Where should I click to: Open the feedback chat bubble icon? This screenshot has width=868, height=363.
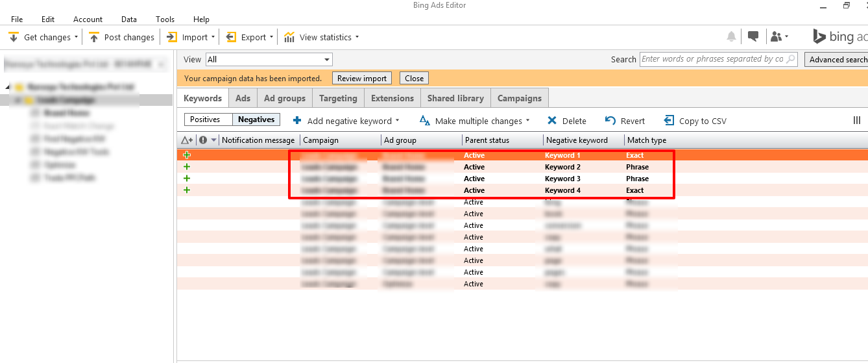click(753, 36)
